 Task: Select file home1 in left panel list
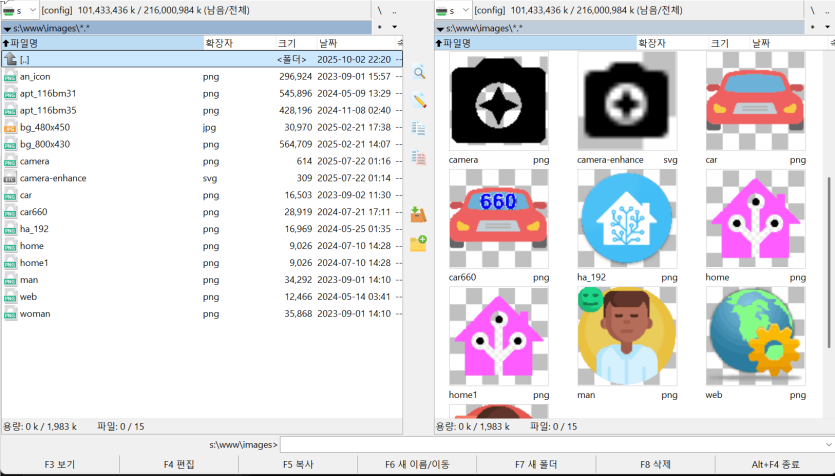tap(202, 263)
